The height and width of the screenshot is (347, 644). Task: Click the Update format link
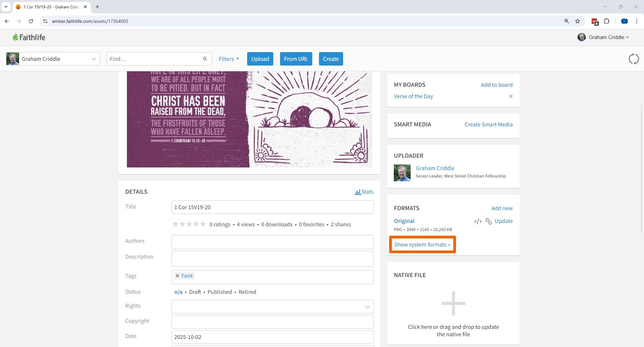click(504, 221)
